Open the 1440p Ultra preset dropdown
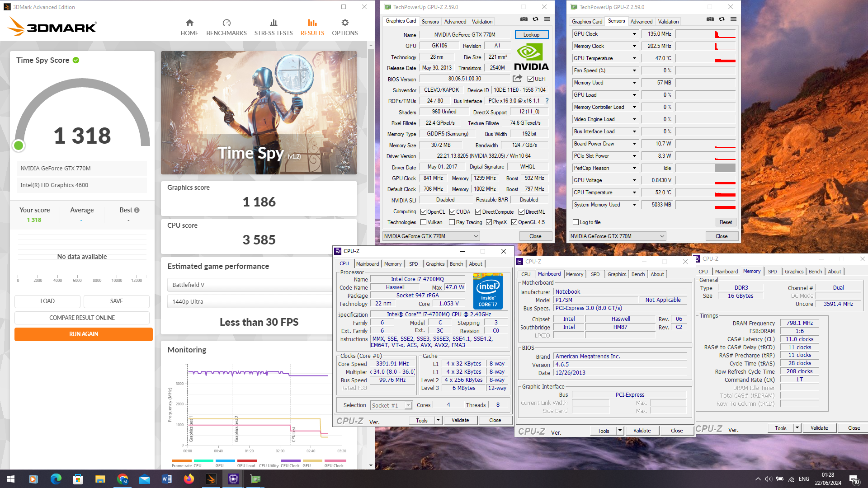 [x=250, y=302]
